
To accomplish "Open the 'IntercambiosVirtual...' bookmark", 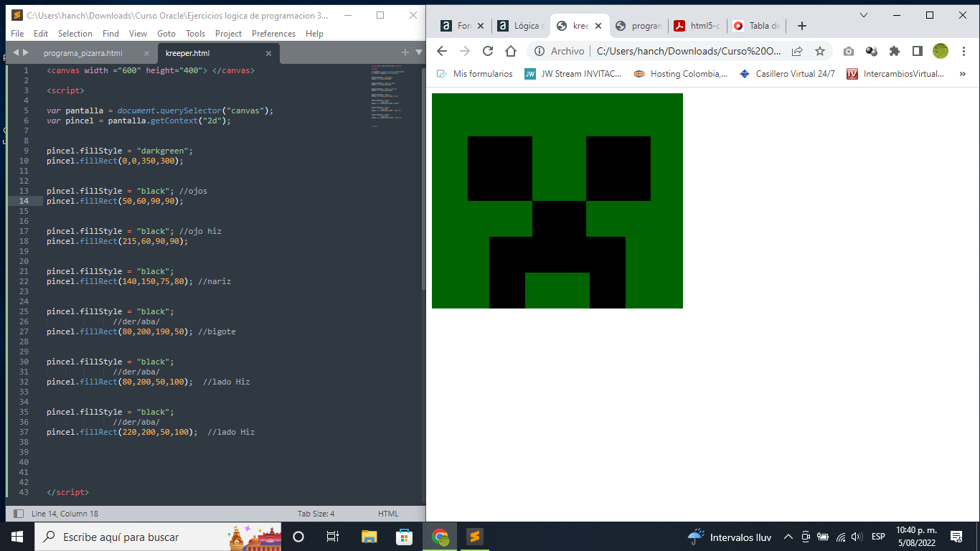I will 896,74.
